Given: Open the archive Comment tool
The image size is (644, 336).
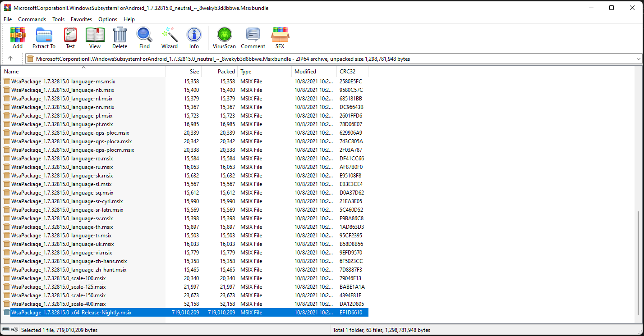Looking at the screenshot, I should [253, 38].
